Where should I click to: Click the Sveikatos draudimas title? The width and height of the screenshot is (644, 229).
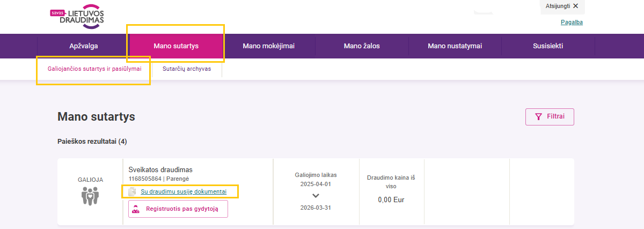[160, 169]
